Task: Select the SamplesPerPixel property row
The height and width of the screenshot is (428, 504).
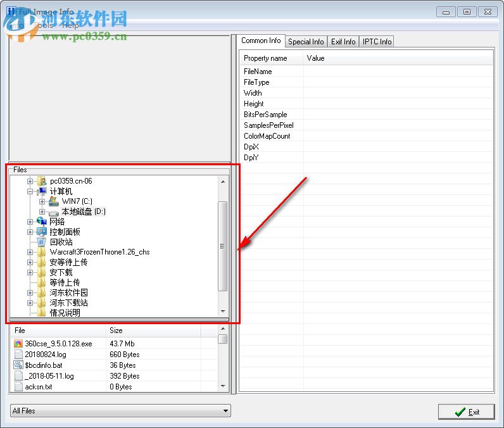Action: 367,125
